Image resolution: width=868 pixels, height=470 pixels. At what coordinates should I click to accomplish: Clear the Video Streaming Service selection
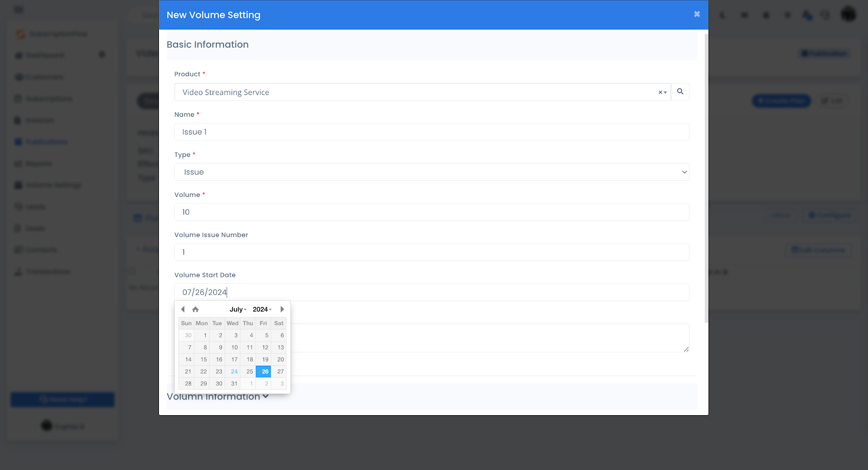pos(660,92)
